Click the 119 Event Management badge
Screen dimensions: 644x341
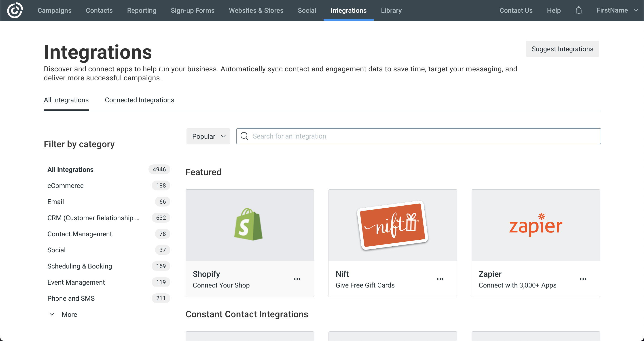point(161,282)
